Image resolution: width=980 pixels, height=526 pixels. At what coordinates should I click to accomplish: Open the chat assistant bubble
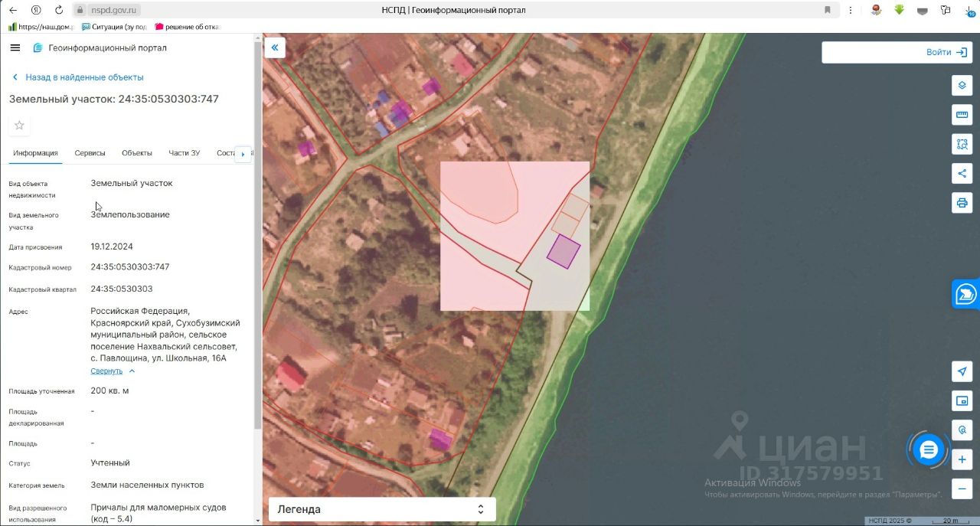coord(929,449)
